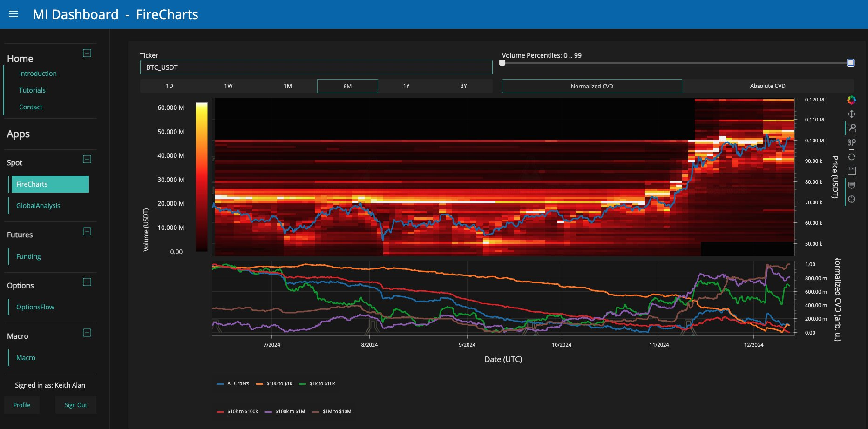
Task: Click the upper Volume Percentiles slider handle
Action: (851, 63)
